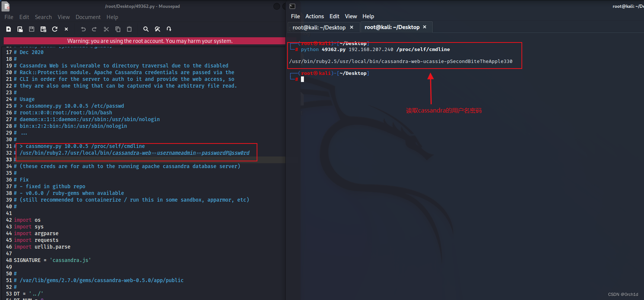The height and width of the screenshot is (300, 644).
Task: Click the '# Fix' comment on line 36
Action: coord(21,180)
